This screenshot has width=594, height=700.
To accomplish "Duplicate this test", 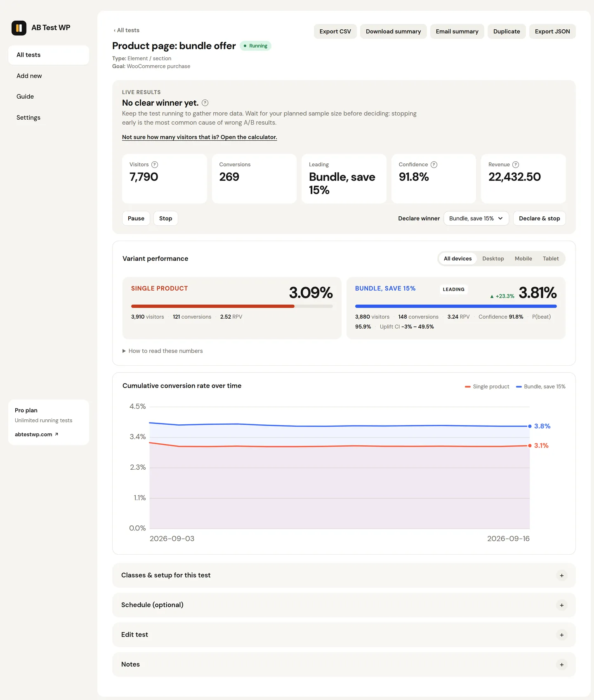I will click(x=507, y=31).
